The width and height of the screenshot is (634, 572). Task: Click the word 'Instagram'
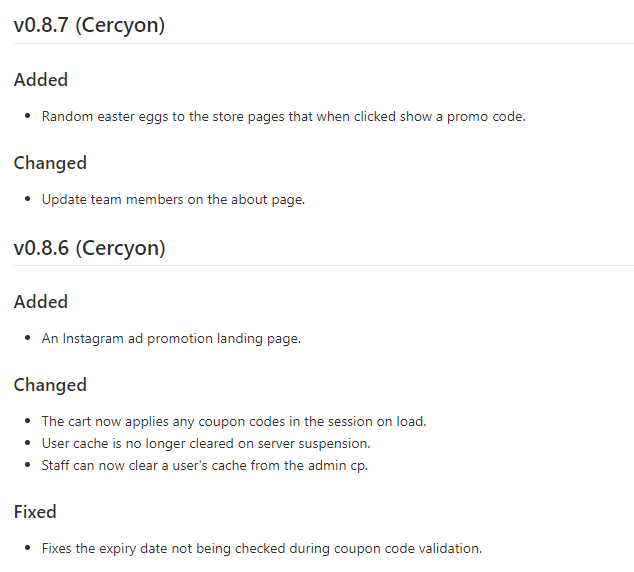coord(93,338)
